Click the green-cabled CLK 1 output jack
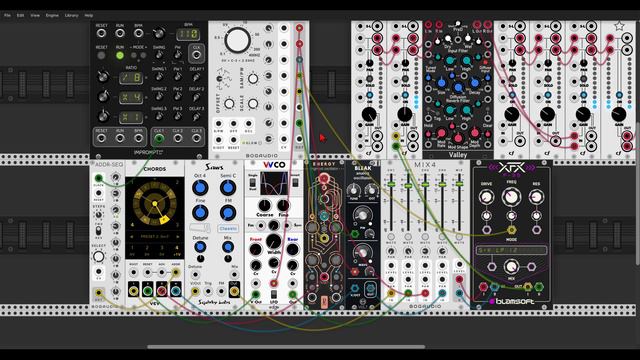This screenshot has height=360, width=640. 159,138
